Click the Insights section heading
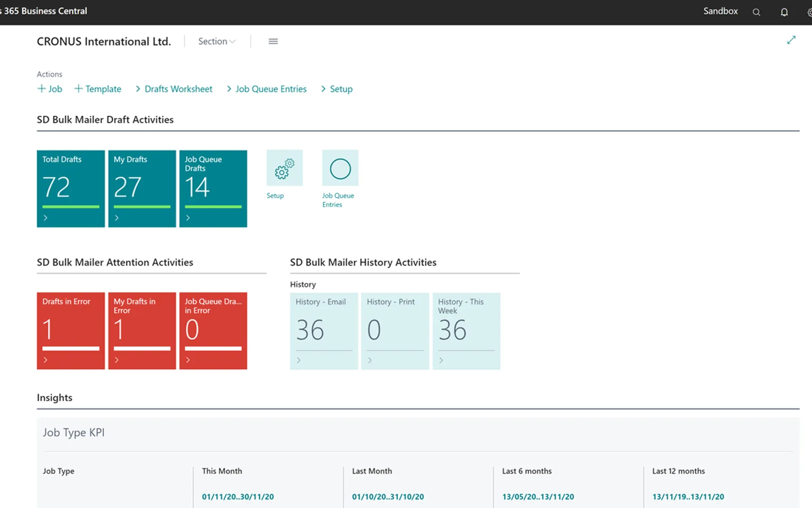This screenshot has width=812, height=508. point(55,398)
